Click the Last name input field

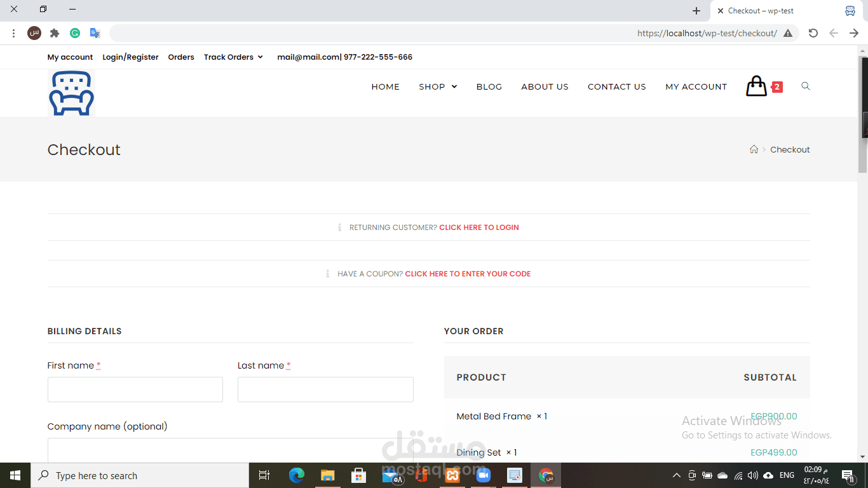[325, 390]
